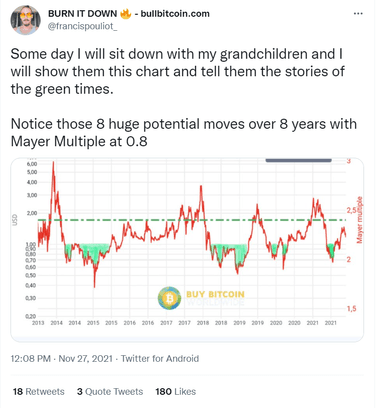This screenshot has height=408, width=376.
Task: Open the 12:08 PM Nov 27, 2021 timestamp
Action: click(62, 359)
